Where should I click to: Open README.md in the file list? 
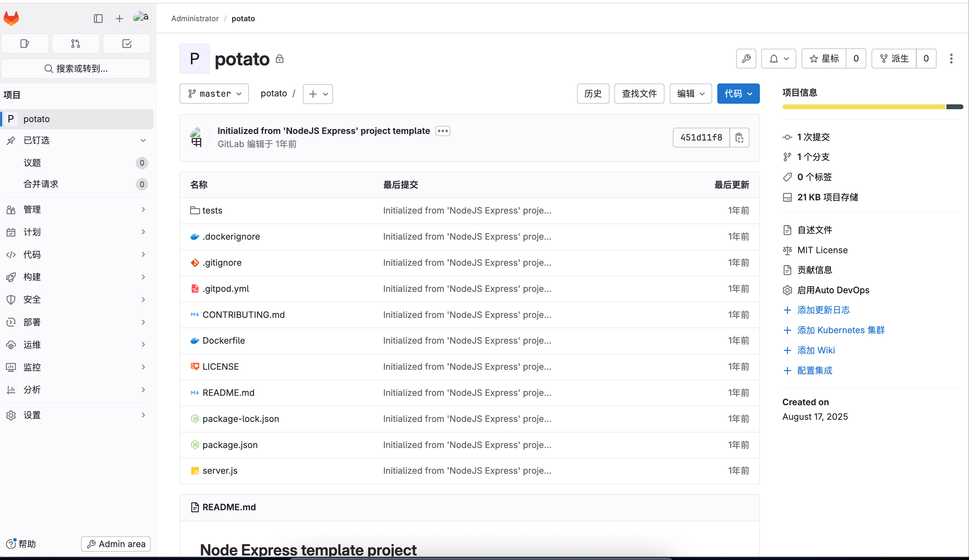coord(228,393)
